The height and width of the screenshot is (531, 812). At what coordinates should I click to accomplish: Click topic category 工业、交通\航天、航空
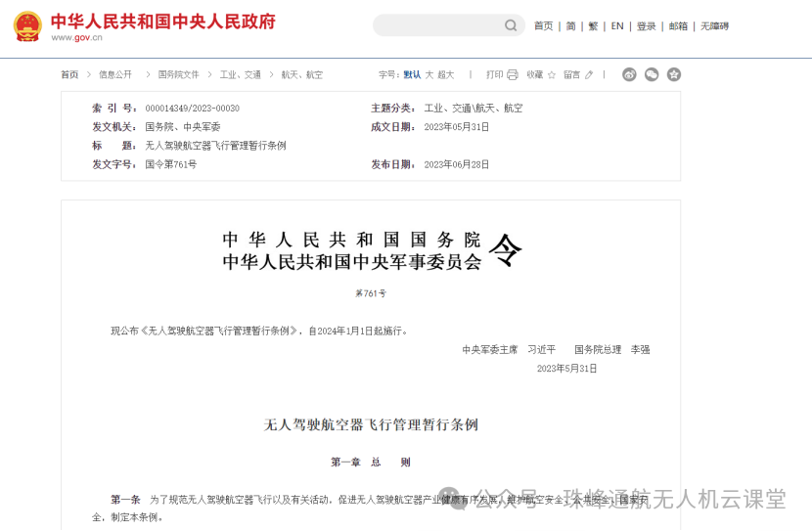click(x=474, y=109)
